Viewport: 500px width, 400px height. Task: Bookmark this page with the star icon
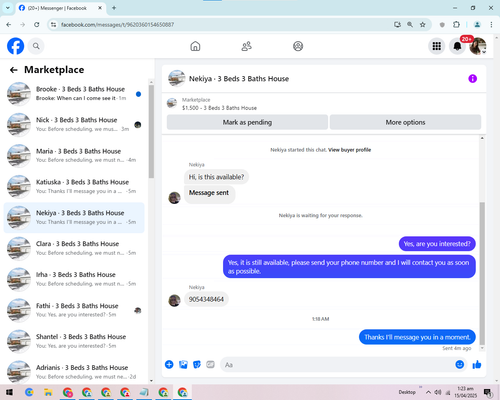tap(422, 25)
